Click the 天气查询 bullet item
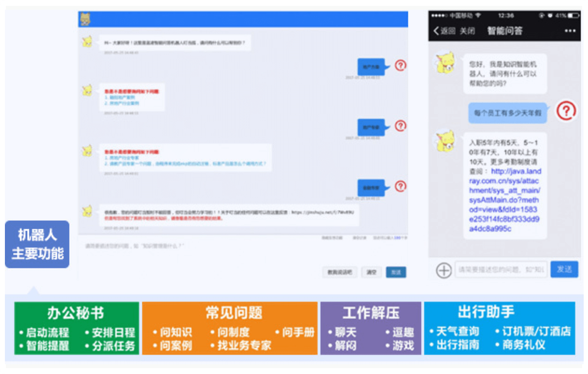This screenshot has height=374, width=588. tap(454, 331)
